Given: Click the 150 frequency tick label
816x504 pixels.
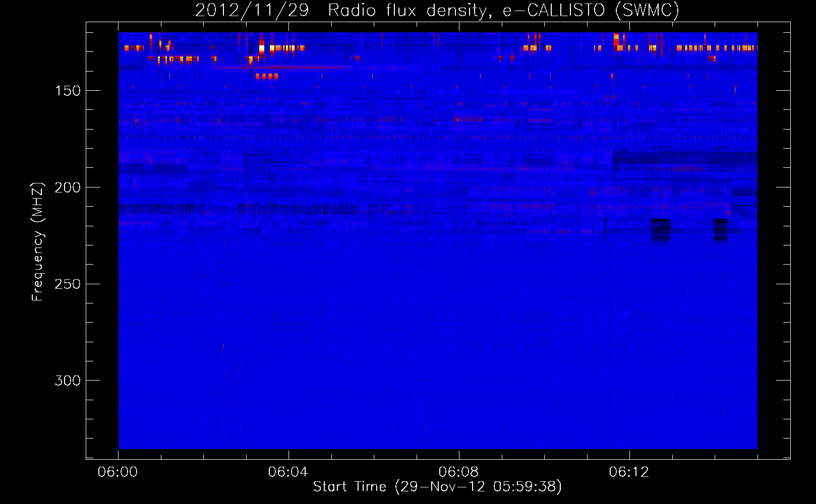Looking at the screenshot, I should point(68,91).
